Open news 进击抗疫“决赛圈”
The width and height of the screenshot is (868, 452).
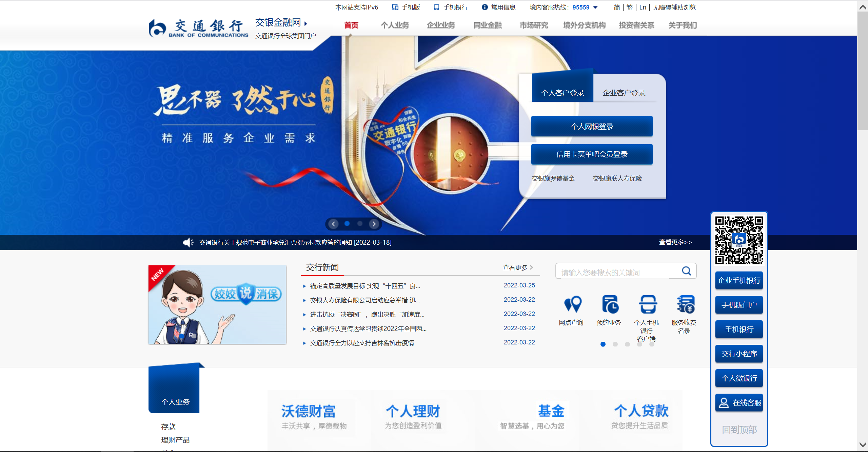tap(367, 314)
